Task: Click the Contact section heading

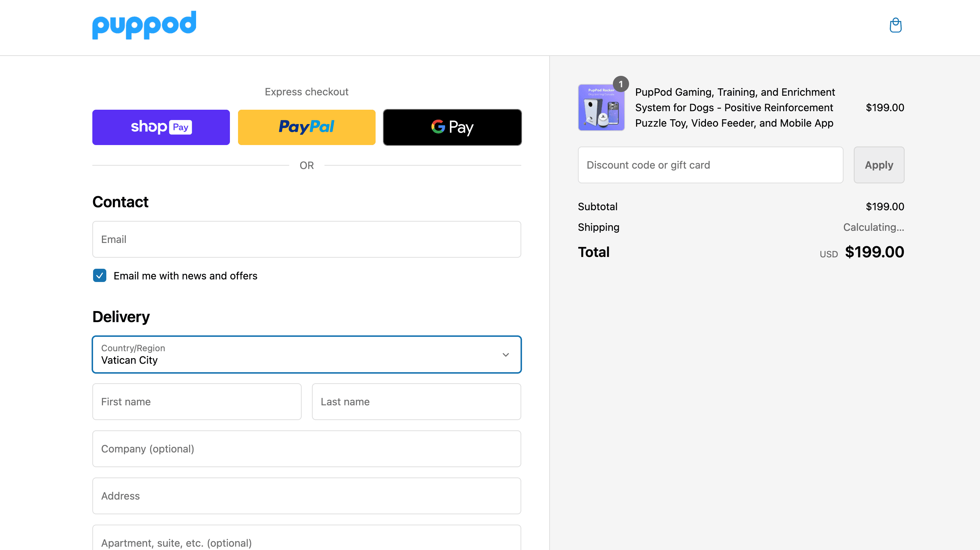Action: [x=120, y=202]
